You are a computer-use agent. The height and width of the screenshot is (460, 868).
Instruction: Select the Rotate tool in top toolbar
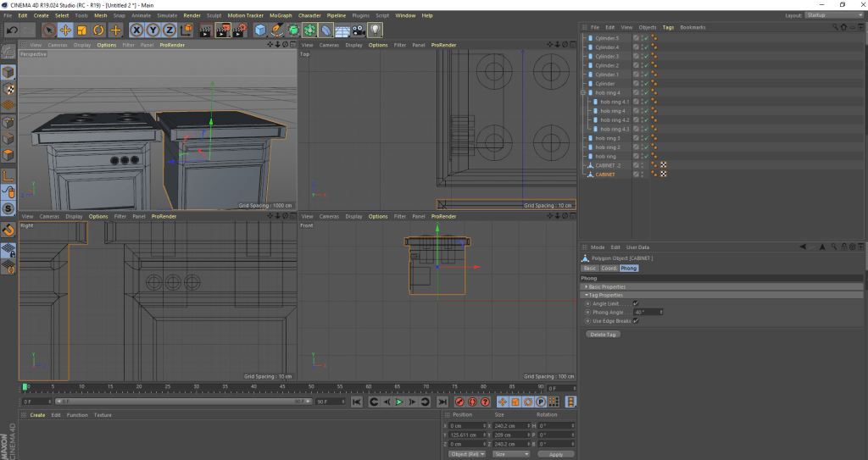pos(99,30)
